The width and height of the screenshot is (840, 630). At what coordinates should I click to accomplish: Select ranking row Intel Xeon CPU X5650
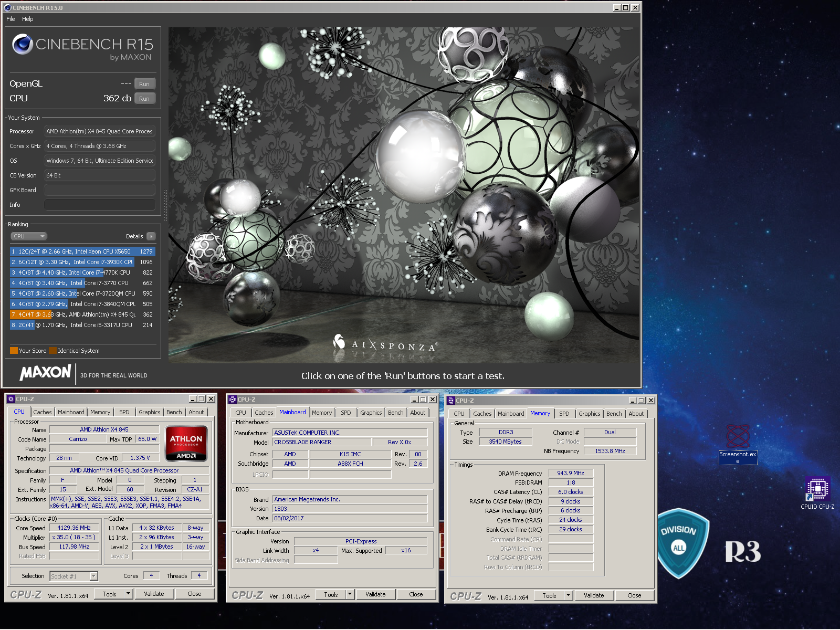[82, 251]
